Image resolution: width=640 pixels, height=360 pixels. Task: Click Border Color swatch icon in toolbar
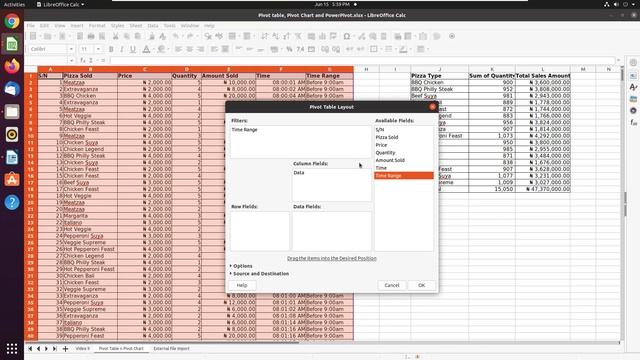click(403, 49)
